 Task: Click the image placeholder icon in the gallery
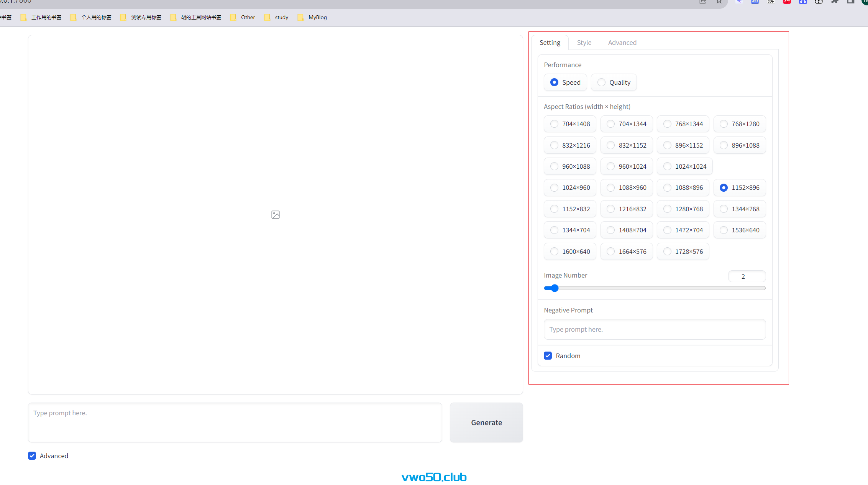(275, 215)
